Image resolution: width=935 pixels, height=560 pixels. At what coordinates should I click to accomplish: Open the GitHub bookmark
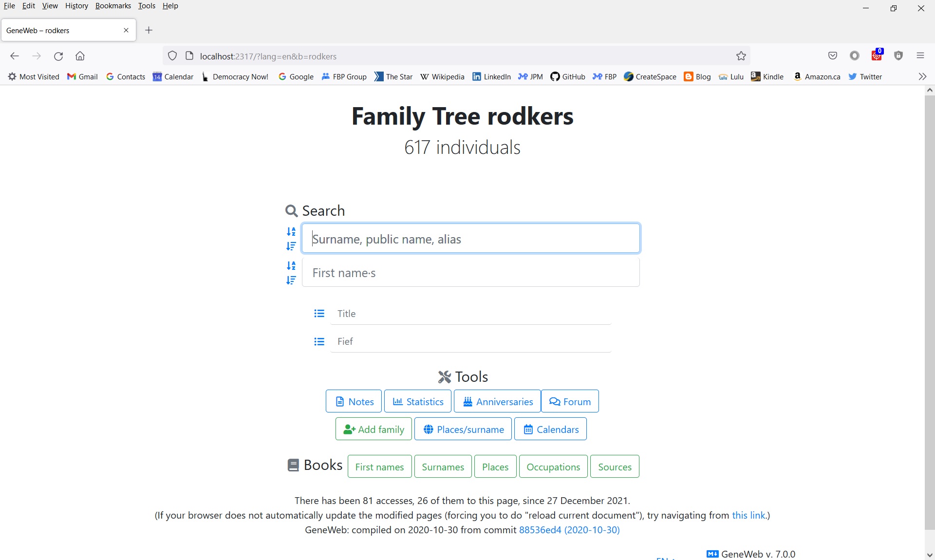tap(567, 76)
